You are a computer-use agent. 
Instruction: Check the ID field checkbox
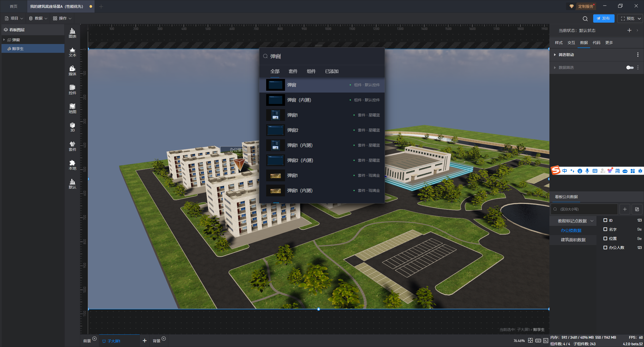(x=605, y=220)
